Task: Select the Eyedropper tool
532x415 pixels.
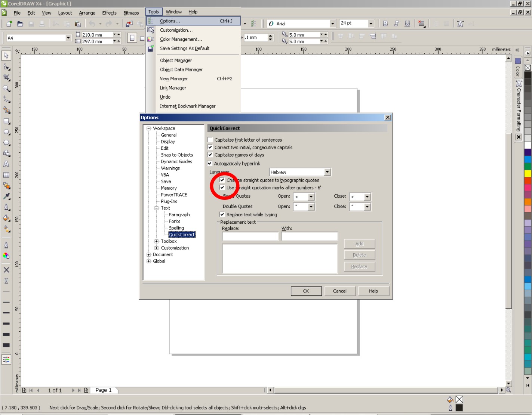Action: point(6,196)
